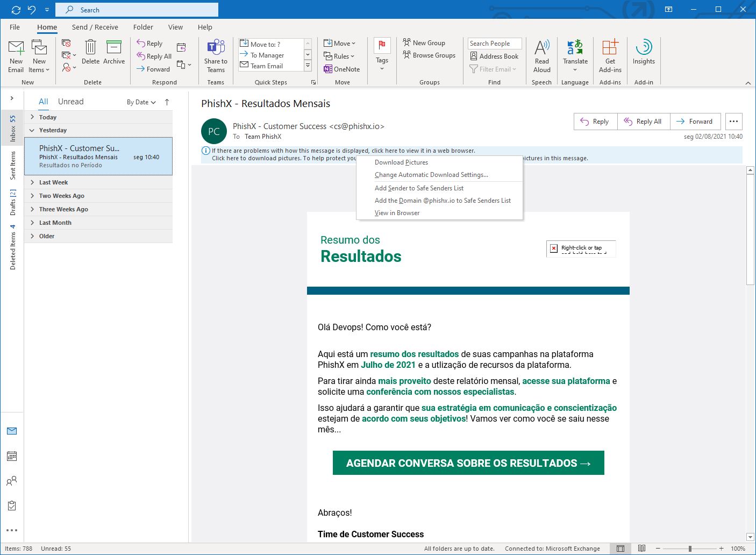Open Calendar from the navigation bar
Viewport: 756px width, 555px height.
(12, 456)
